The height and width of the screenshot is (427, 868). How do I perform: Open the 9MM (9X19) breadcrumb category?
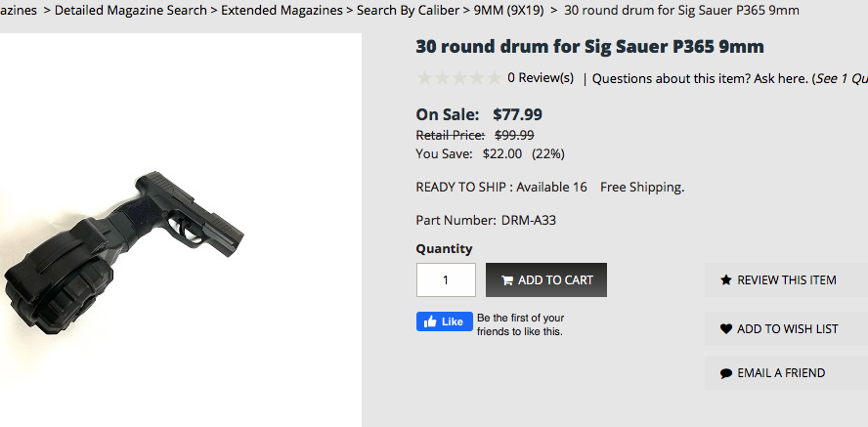click(512, 11)
